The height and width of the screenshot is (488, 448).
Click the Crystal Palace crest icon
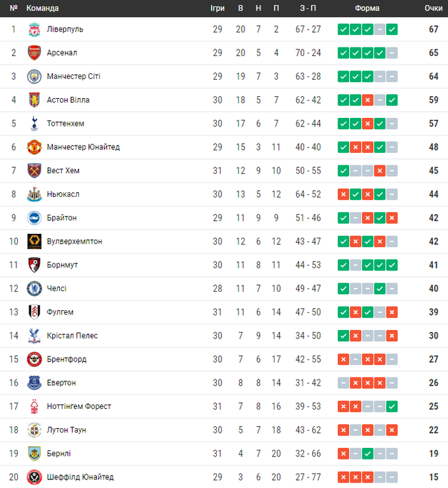click(x=34, y=335)
